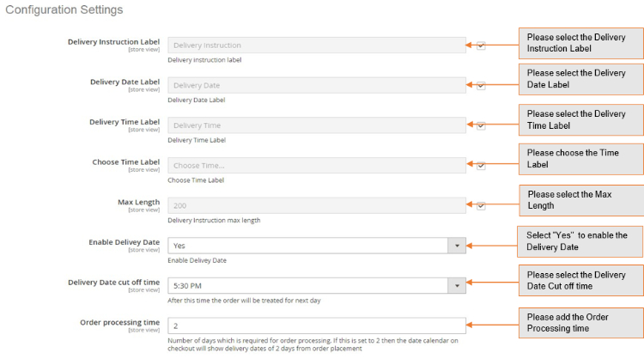This screenshot has width=644, height=359.
Task: Click the 'Please add the Order Processing time' callout
Action: pos(580,323)
